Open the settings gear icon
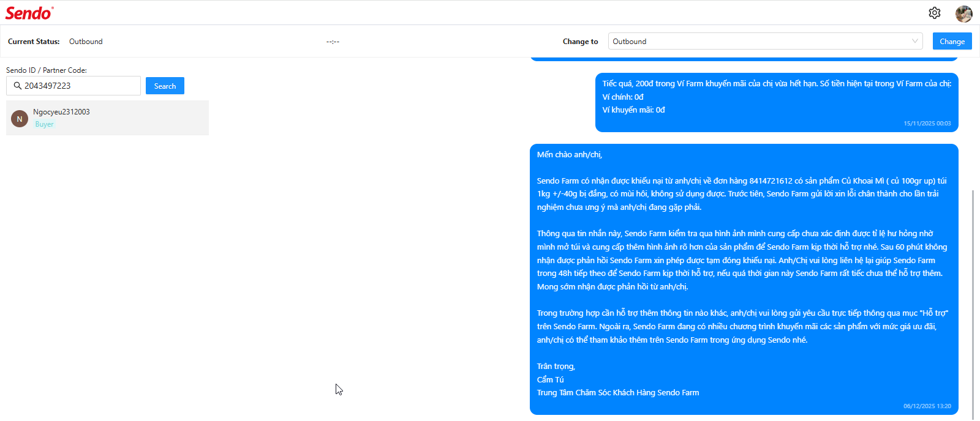The image size is (980, 421). point(934,13)
